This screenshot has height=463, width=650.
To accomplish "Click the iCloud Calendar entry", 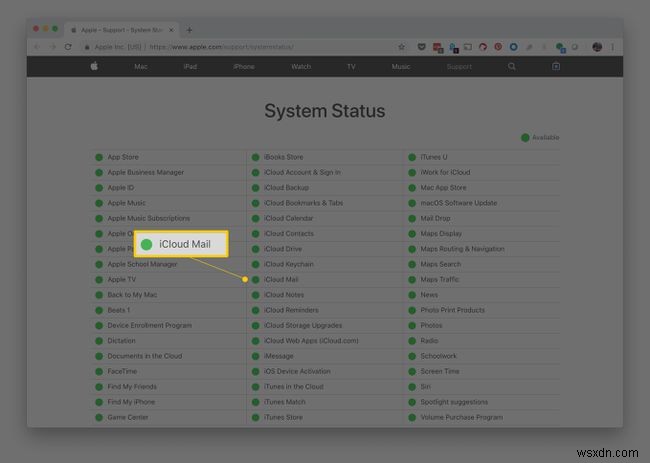I will point(289,218).
